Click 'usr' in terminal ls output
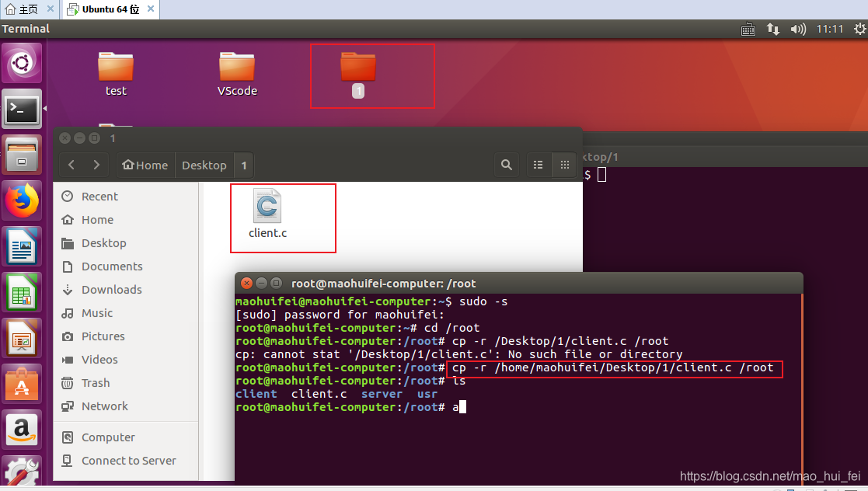 427,394
